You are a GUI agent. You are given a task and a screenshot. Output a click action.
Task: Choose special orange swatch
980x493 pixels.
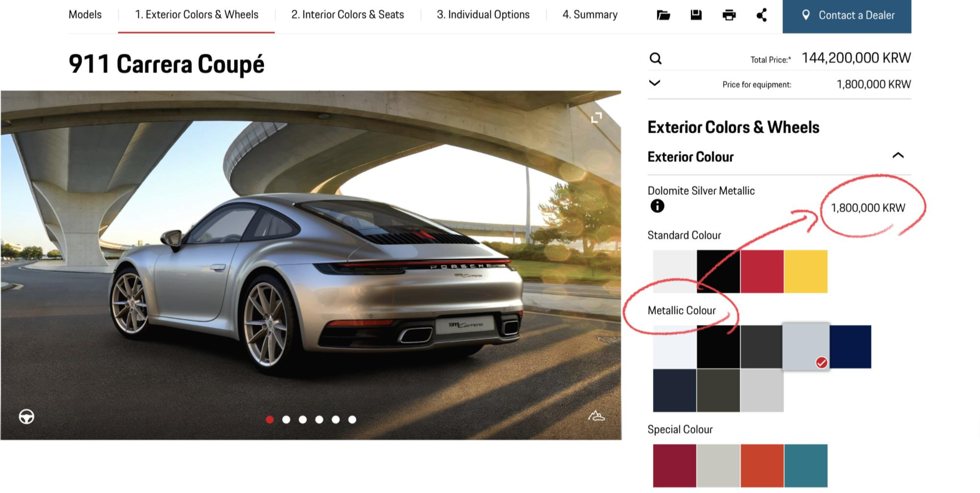point(762,466)
